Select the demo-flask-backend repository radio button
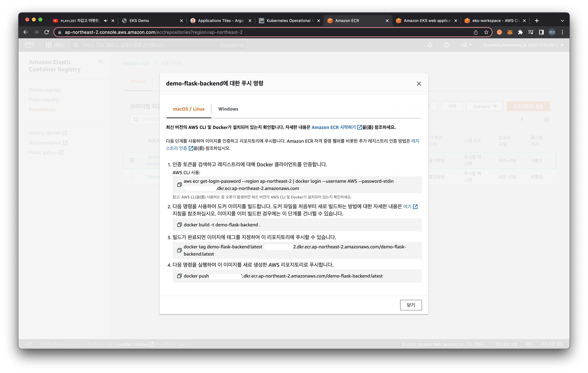588x373 pixels. click(x=132, y=160)
